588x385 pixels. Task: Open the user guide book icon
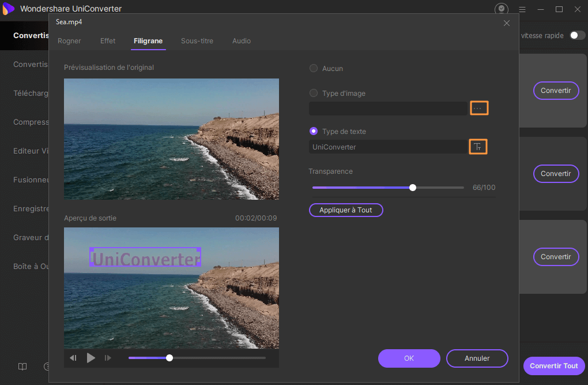click(x=22, y=367)
